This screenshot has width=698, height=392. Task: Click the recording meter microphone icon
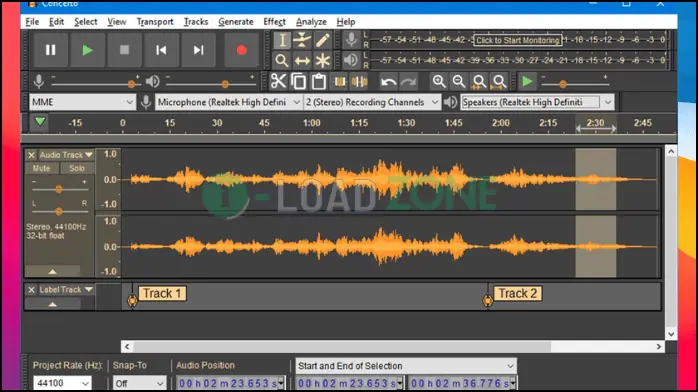pyautogui.click(x=351, y=40)
